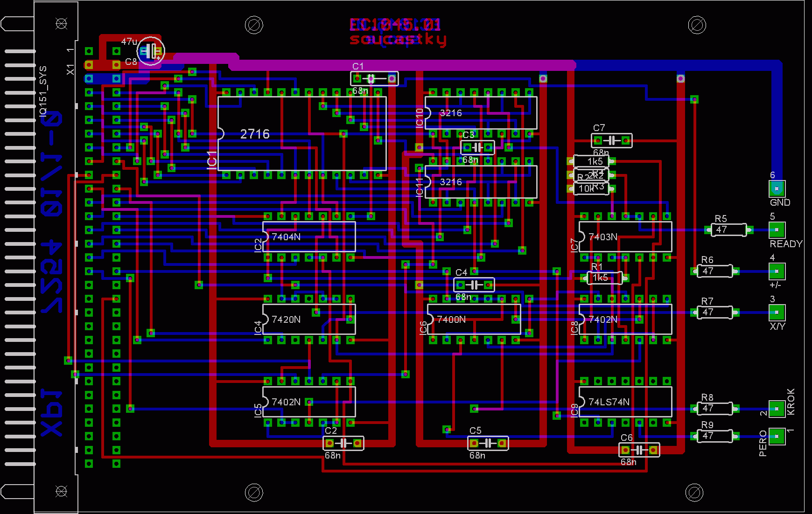Click the green GND pad number 6
The image size is (812, 514).
777,188
